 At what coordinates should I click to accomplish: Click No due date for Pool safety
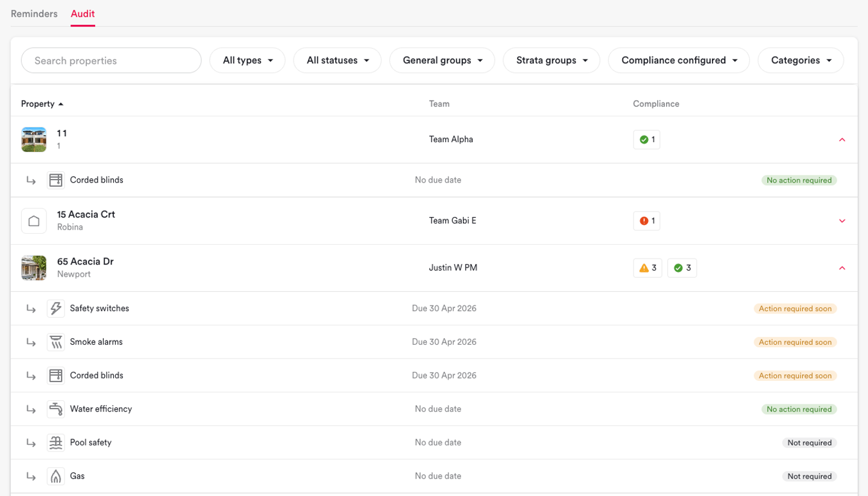pyautogui.click(x=438, y=442)
